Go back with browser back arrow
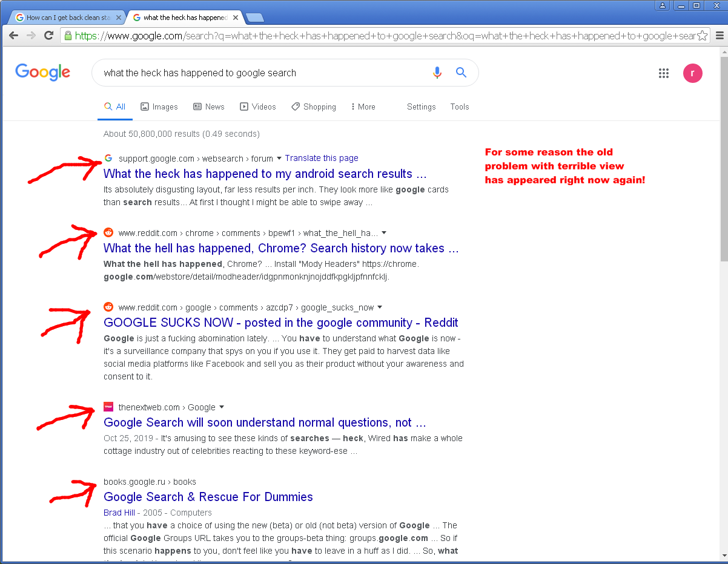Screen dimensions: 728x564 (x=13, y=36)
